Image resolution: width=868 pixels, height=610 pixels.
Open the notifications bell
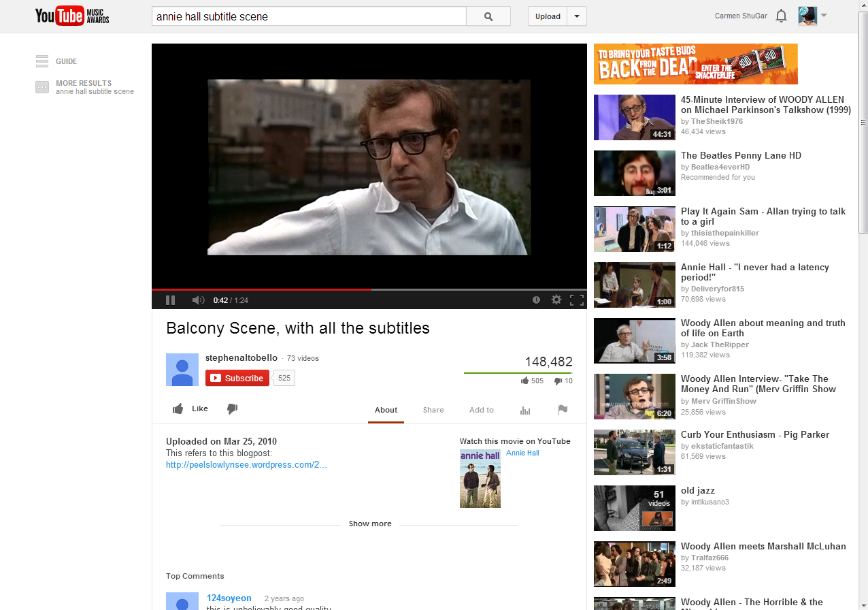click(782, 16)
